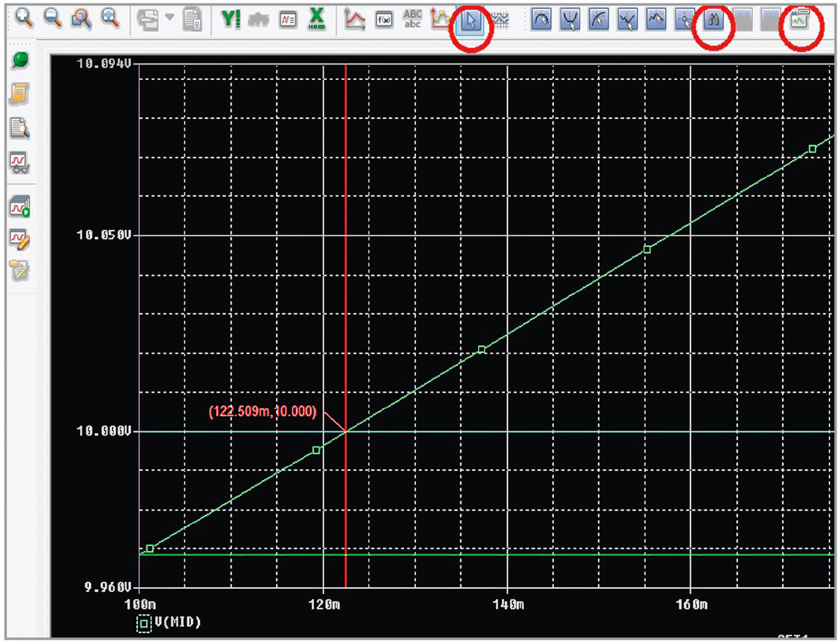Click the Zoom Fit icon

coord(110,18)
